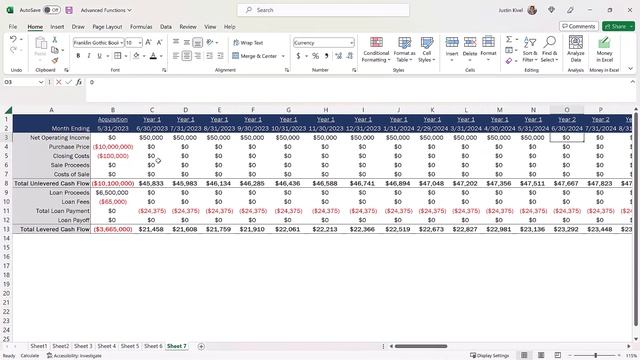
Task: Click the Decrease Decimal icon
Action: click(350, 56)
